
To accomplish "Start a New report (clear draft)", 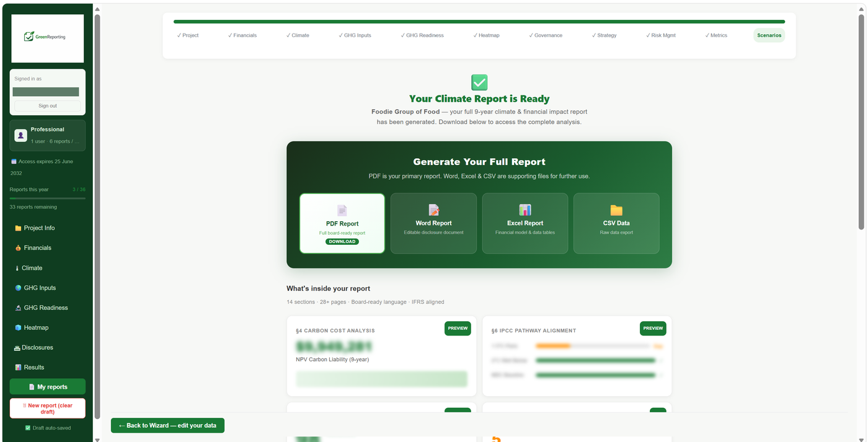I will coord(48,409).
